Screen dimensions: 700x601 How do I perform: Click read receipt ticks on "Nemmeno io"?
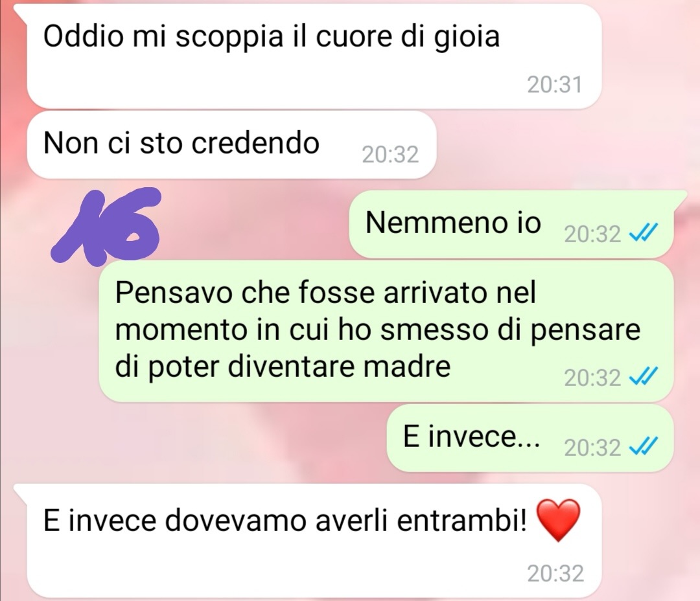point(644,233)
